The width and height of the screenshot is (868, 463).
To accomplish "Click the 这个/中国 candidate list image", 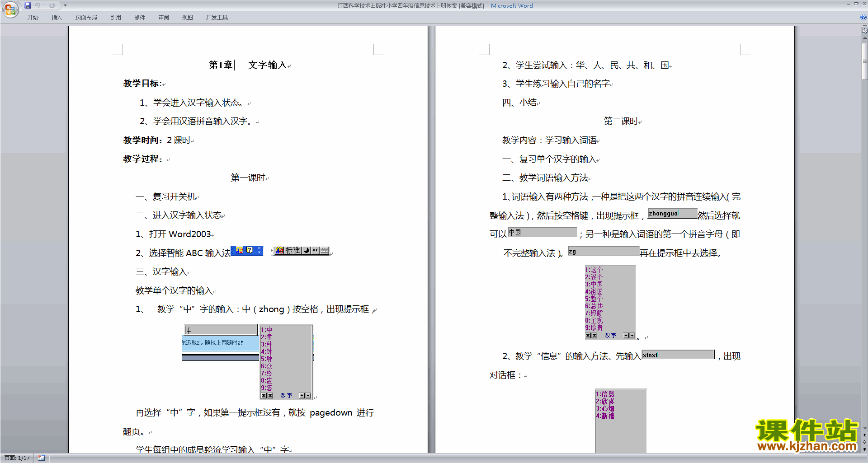I will coord(610,302).
